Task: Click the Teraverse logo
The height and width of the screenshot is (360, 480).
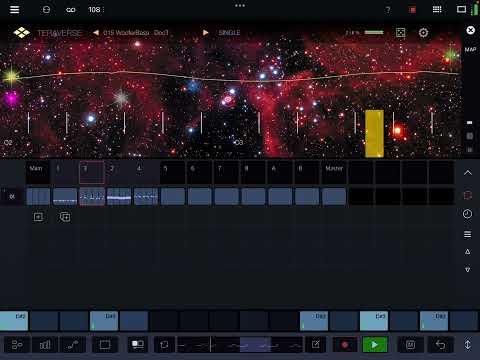Action: coord(22,32)
